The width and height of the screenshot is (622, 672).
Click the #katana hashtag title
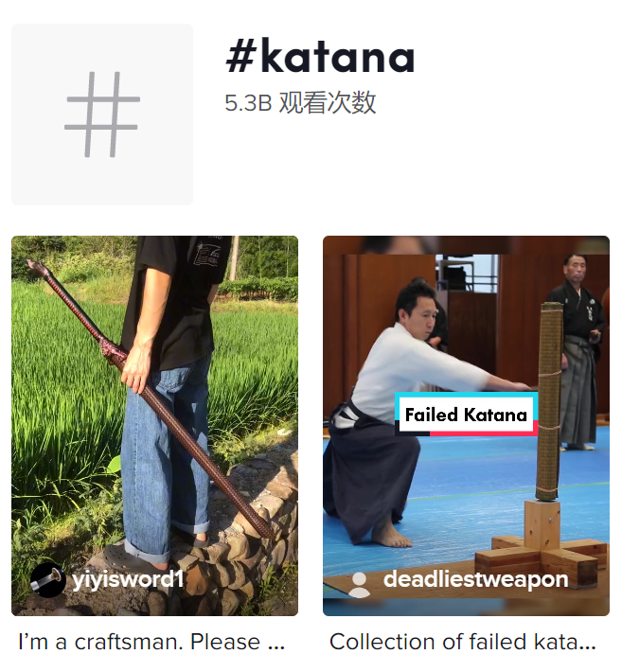tap(320, 57)
